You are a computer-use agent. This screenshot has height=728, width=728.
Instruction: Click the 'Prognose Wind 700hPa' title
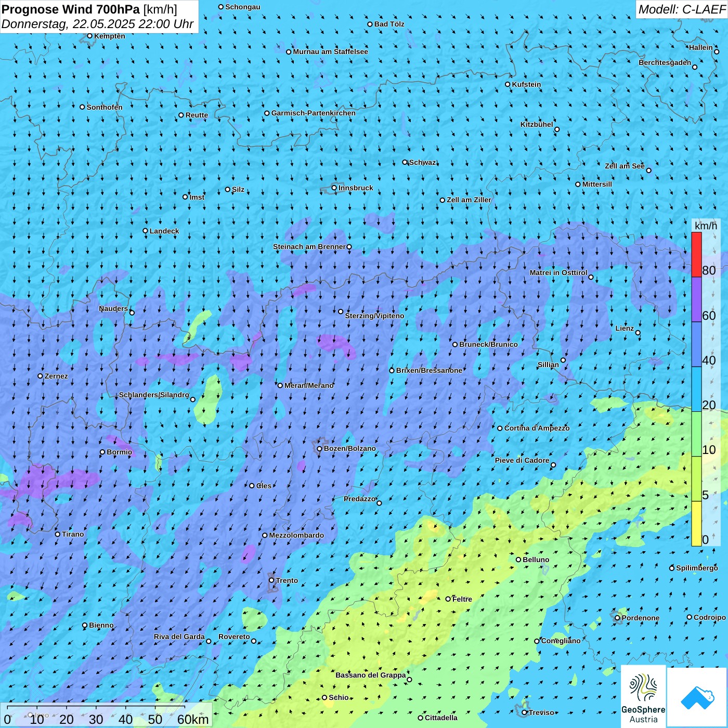pyautogui.click(x=71, y=9)
